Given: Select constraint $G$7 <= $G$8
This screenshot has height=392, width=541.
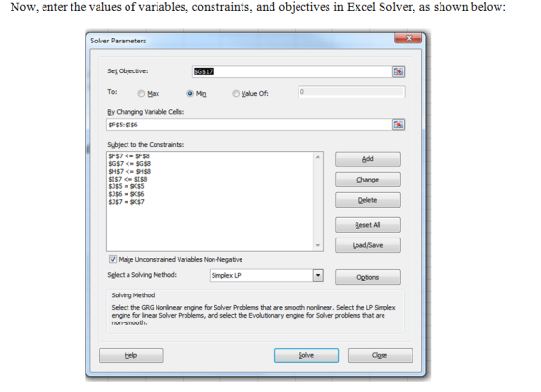Looking at the screenshot, I should 129,164.
